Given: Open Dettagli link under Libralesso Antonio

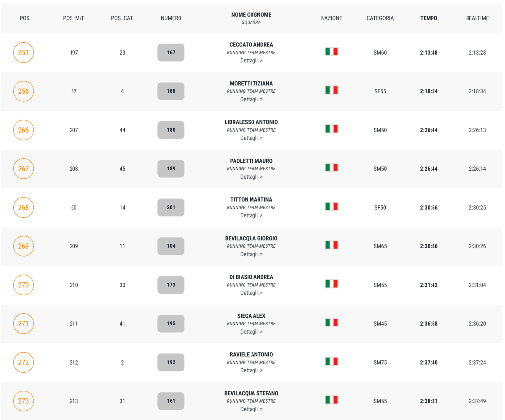Looking at the screenshot, I should 251,138.
